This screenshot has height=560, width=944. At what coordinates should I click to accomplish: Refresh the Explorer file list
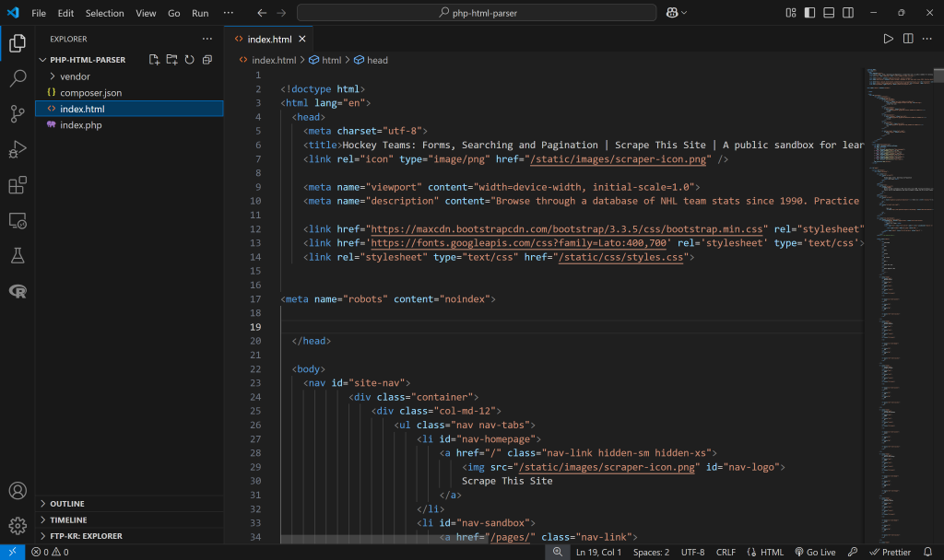[x=190, y=59]
